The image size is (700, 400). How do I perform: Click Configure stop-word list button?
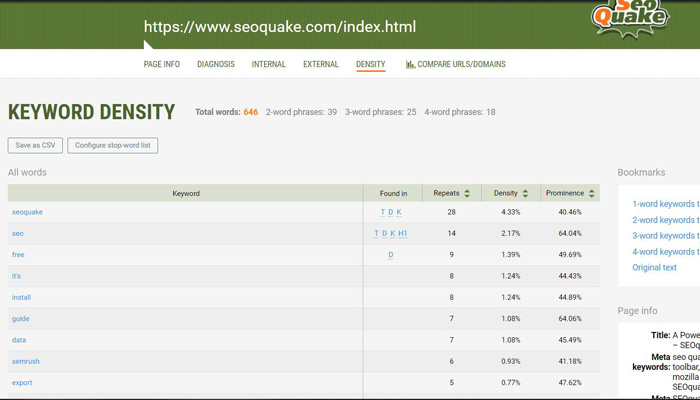(x=112, y=145)
